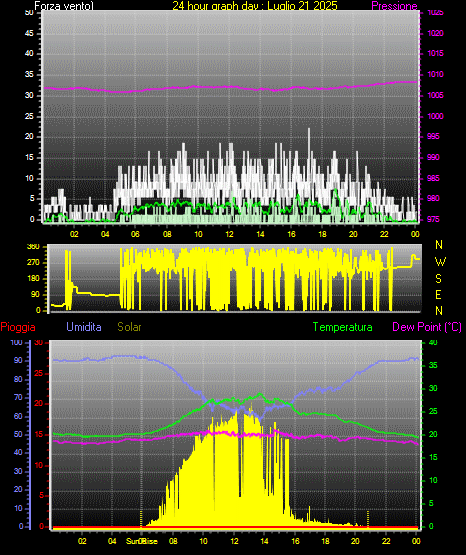
Task: Click wind direction axis value 90
Action: pyautogui.click(x=35, y=294)
